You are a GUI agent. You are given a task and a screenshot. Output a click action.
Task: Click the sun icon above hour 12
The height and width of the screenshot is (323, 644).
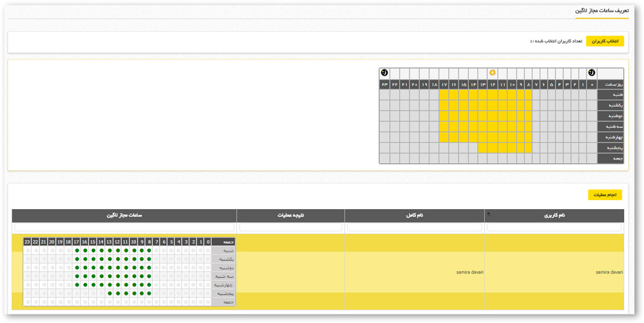coord(493,73)
